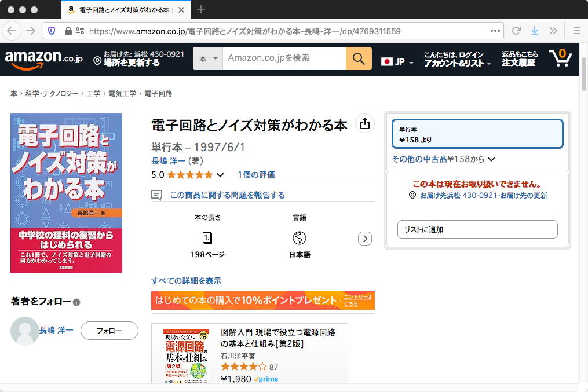The height and width of the screenshot is (392, 588).
Task: Show site security lock info
Action: click(x=68, y=31)
